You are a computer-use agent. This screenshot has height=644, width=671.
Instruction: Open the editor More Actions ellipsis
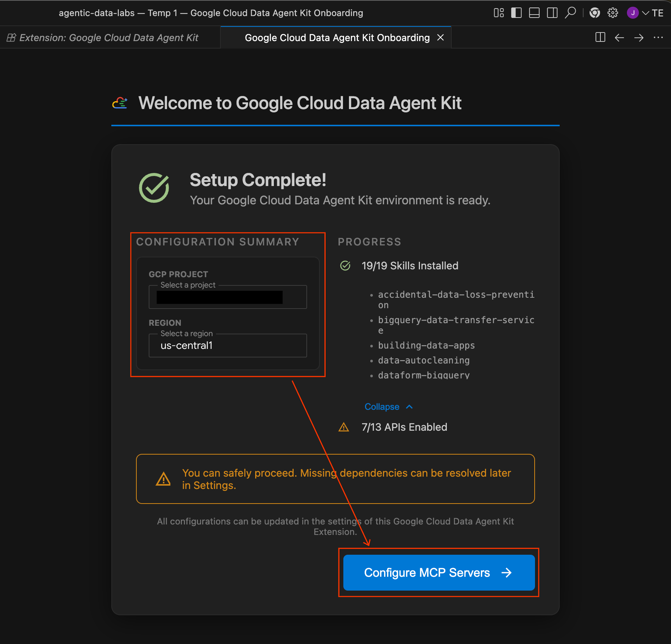pos(658,37)
